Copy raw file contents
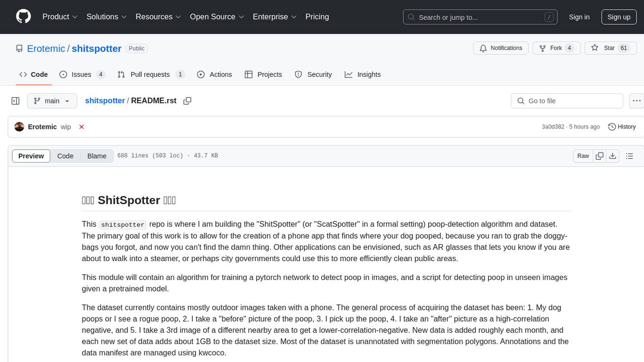Screen dimensions: 644x362 599,156
